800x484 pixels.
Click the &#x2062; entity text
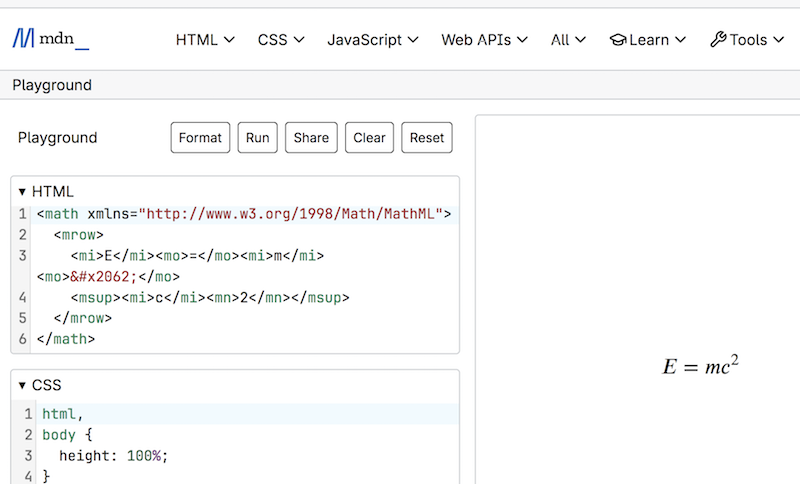(x=104, y=276)
